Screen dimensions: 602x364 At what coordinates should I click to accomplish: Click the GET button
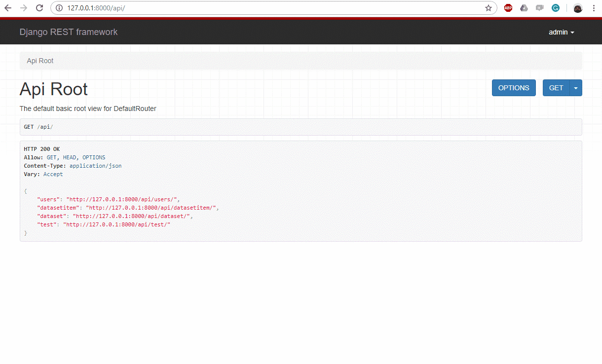click(x=556, y=88)
